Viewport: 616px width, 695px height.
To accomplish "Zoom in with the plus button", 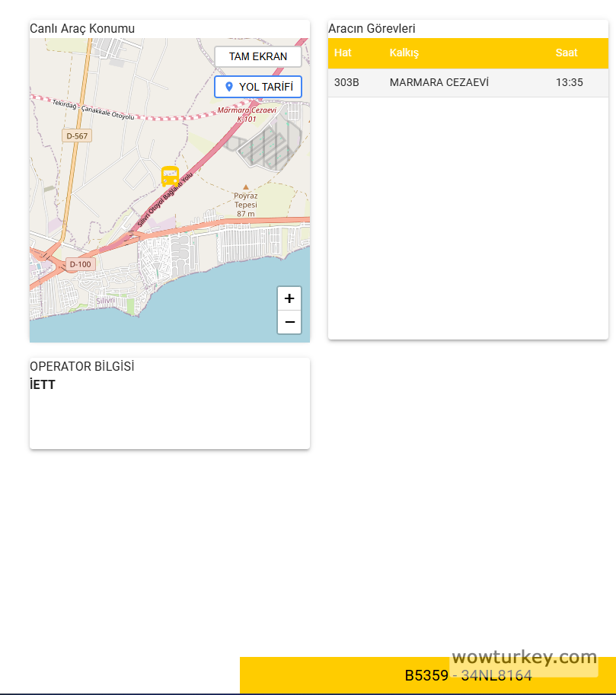I will coord(289,298).
